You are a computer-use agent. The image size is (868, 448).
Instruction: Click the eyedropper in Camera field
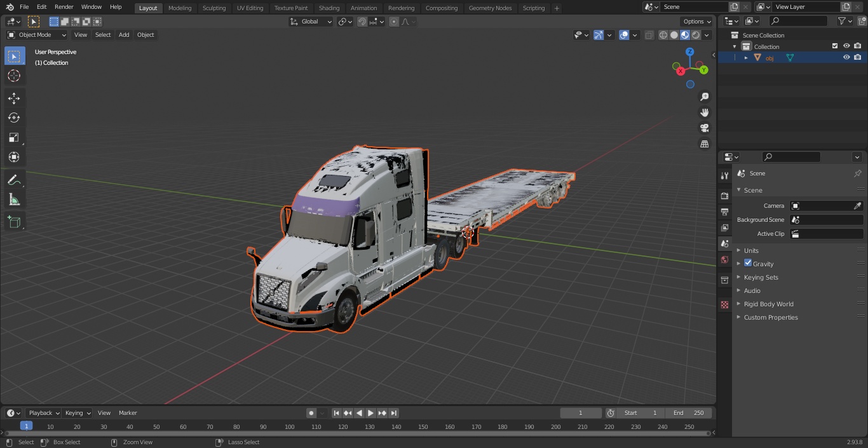click(857, 206)
